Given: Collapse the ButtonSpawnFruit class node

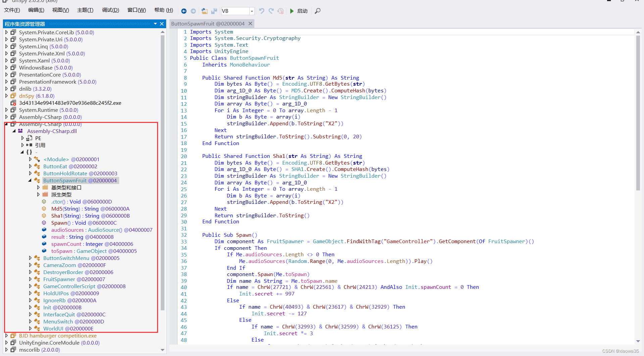Looking at the screenshot, I should (30, 180).
